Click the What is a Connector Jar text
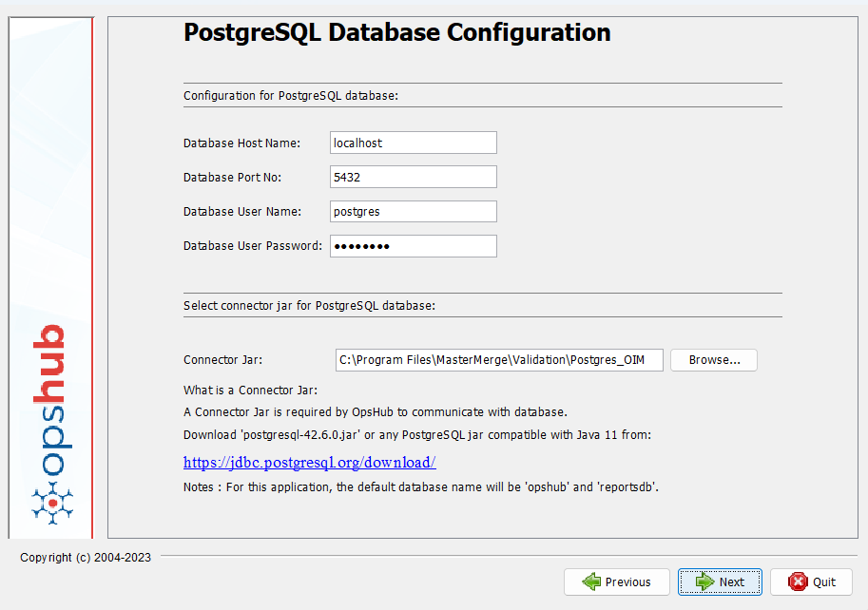This screenshot has width=868, height=610. click(250, 390)
